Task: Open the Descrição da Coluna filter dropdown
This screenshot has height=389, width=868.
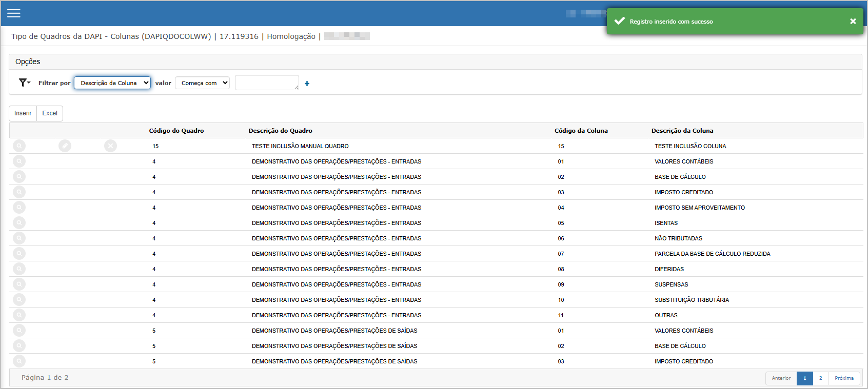Action: pyautogui.click(x=112, y=83)
